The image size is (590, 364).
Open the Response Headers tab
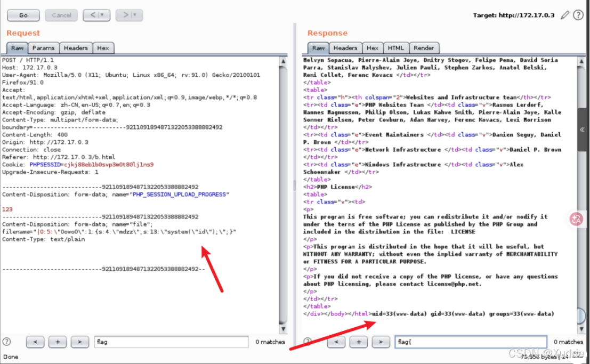tap(345, 48)
